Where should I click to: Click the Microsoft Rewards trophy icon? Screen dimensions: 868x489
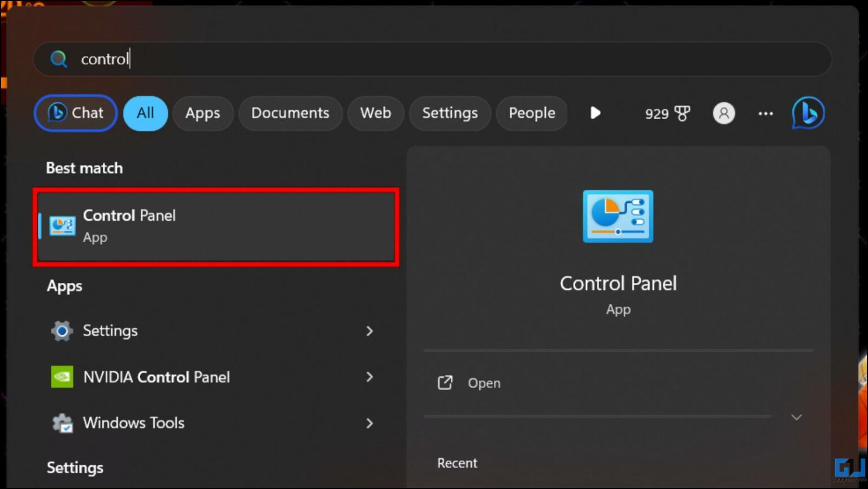682,113
